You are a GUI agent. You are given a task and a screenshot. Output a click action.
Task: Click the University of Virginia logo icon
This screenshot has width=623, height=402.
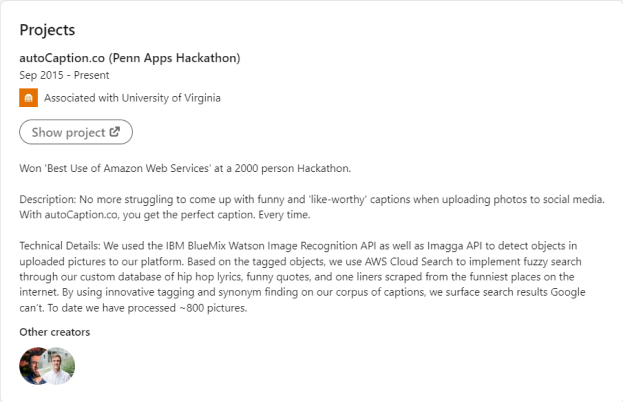[28, 98]
